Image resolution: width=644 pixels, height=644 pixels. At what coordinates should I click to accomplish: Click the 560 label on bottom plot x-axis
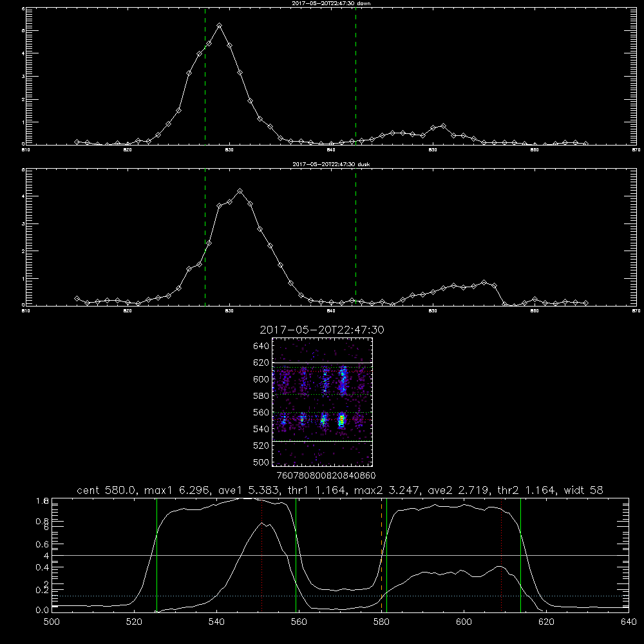[299, 622]
